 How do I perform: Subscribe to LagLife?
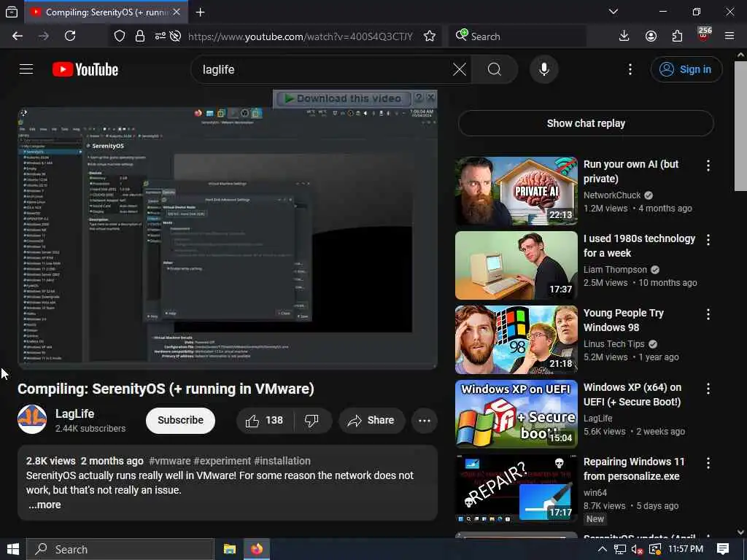pos(181,420)
